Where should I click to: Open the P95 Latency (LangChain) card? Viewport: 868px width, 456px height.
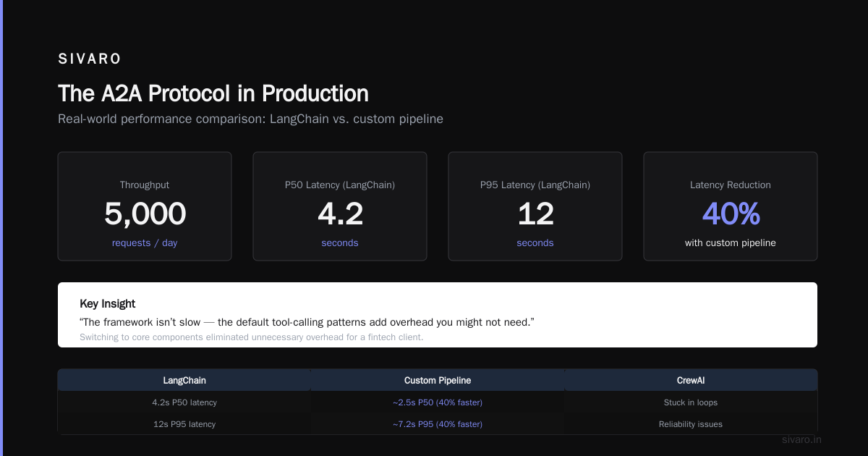pyautogui.click(x=535, y=206)
